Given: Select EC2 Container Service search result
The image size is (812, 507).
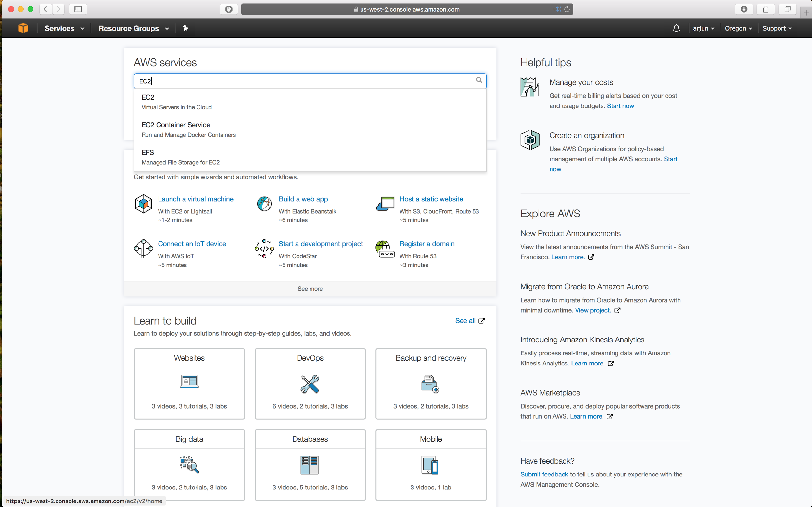Looking at the screenshot, I should (310, 130).
